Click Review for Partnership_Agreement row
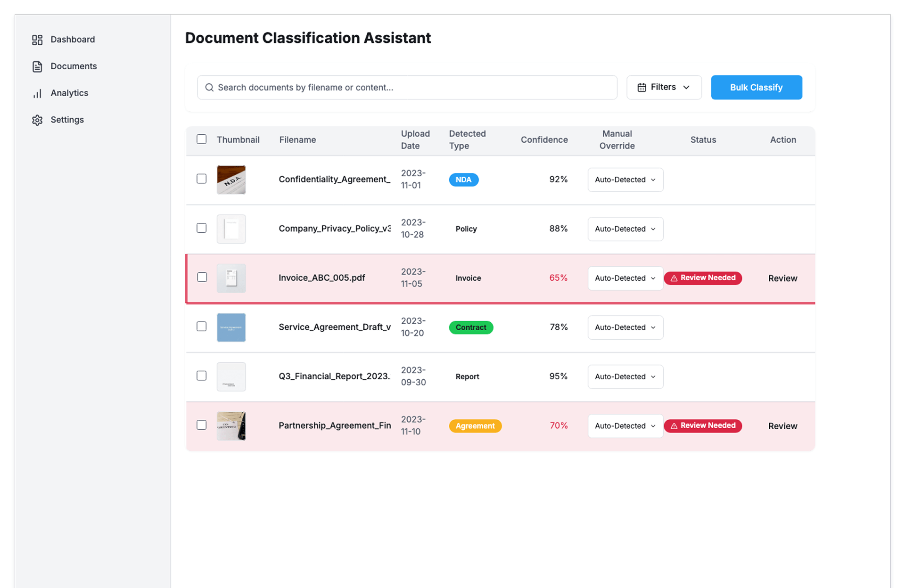The height and width of the screenshot is (588, 905). 782,426
